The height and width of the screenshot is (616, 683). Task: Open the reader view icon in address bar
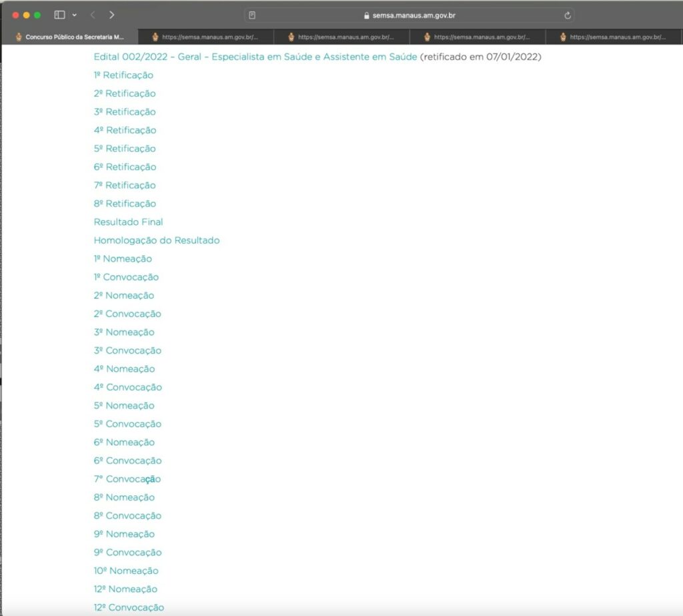(252, 15)
